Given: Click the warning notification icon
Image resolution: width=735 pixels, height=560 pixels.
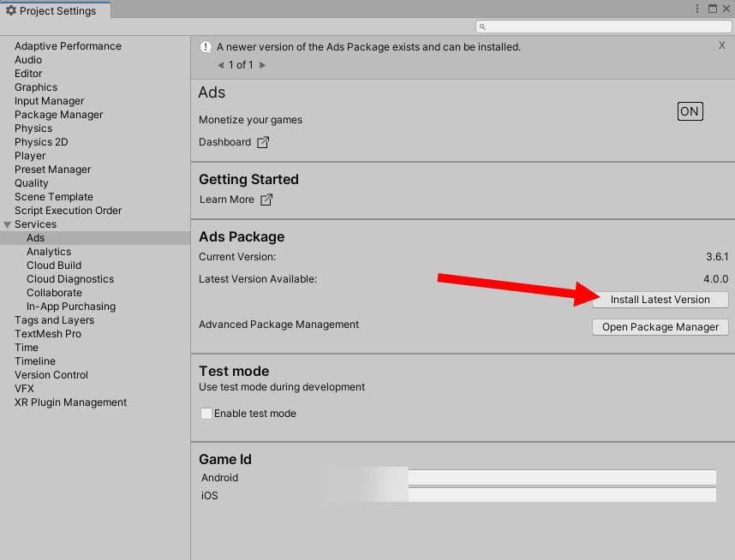Looking at the screenshot, I should coord(206,47).
